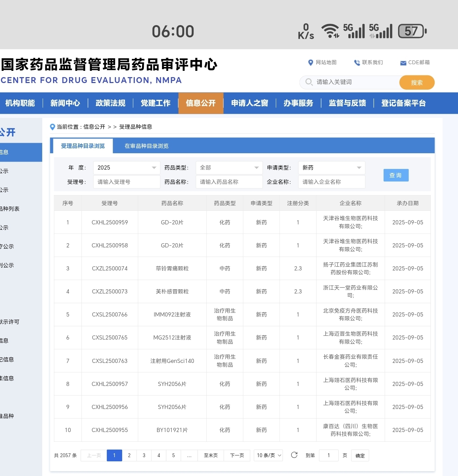The width and height of the screenshot is (458, 476).
Task: Click company 北京免疫方舟医药科技有限公司
Action: (x=350, y=314)
